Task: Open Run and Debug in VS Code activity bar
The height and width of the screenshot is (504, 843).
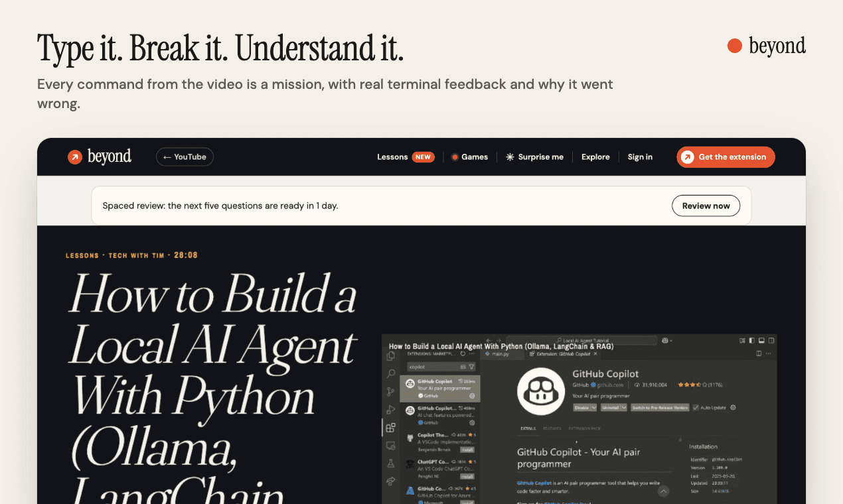Action: [x=391, y=410]
